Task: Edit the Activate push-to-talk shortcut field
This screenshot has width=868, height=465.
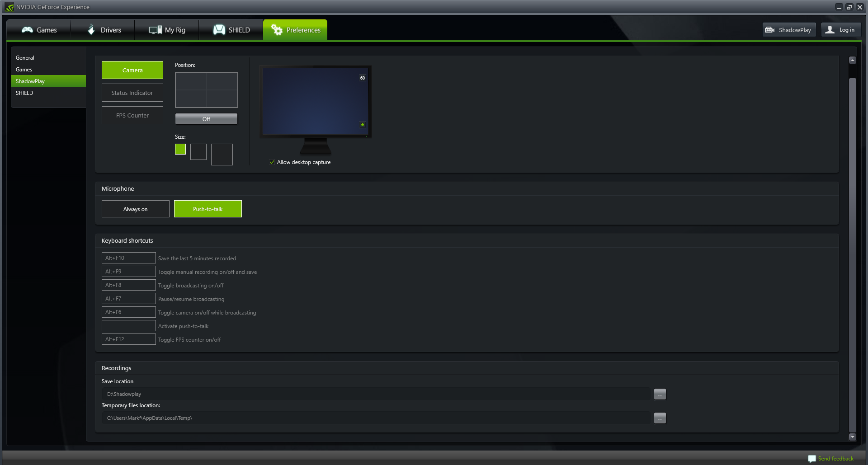Action: [129, 326]
